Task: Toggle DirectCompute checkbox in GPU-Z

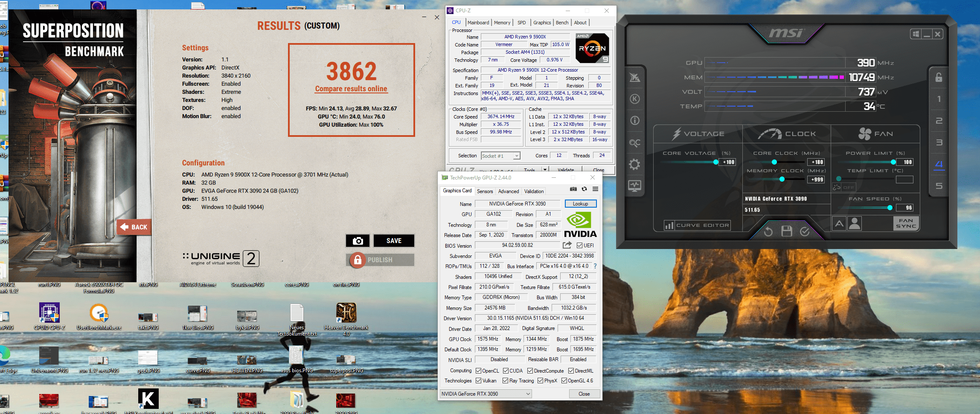Action: click(530, 371)
